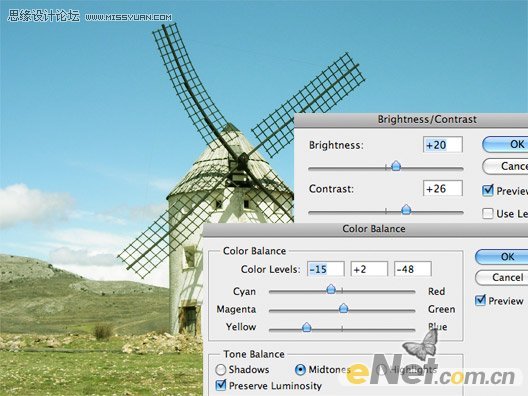This screenshot has width=528, height=396.
Task: Click the Yellow-Blue slider handle
Action: coord(306,327)
